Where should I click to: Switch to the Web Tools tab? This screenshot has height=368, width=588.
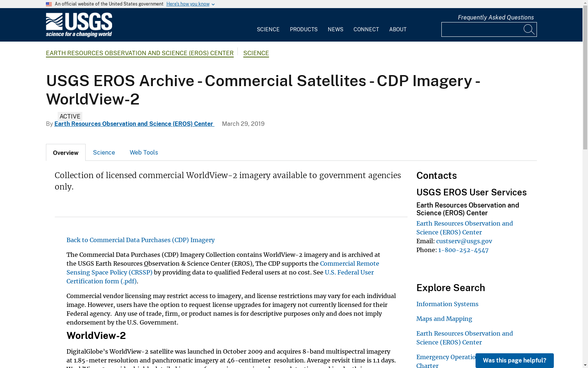click(144, 152)
